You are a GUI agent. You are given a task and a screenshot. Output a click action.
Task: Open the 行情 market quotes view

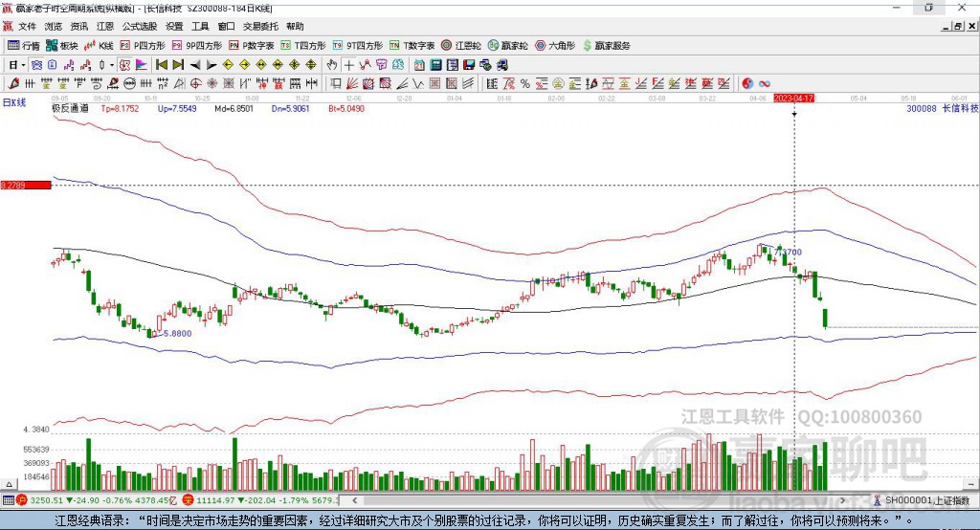coord(24,45)
